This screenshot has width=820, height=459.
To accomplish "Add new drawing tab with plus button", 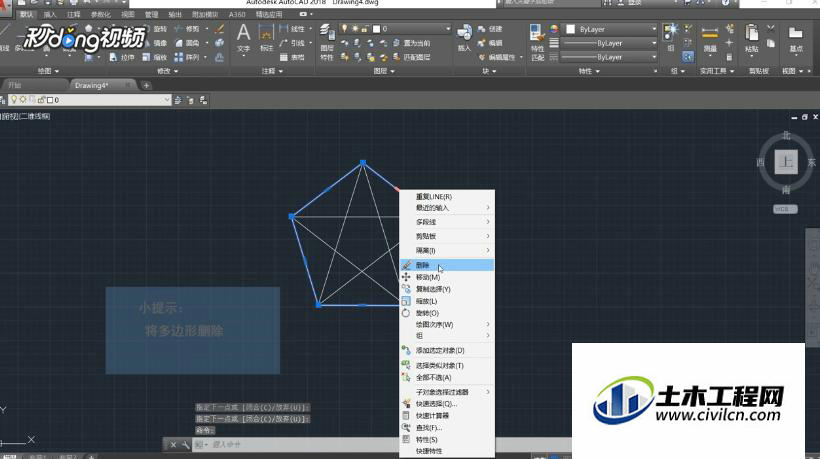I will 146,85.
